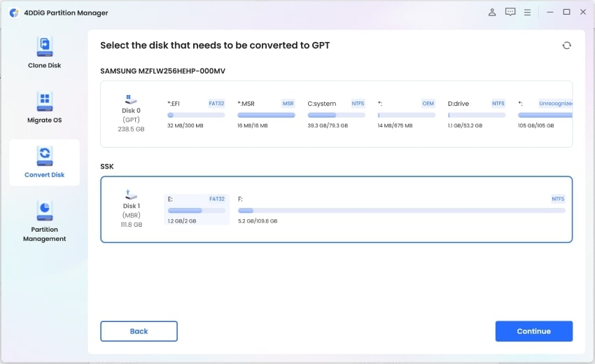Open the hamburger menu icon
The height and width of the screenshot is (364, 595).
click(x=528, y=12)
